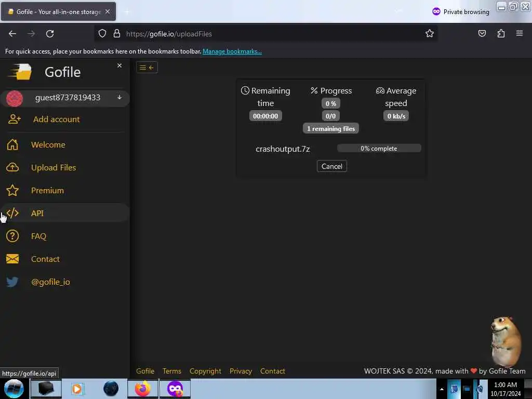532x399 pixels.
Task: Click the guest account avatar icon
Action: (x=15, y=98)
